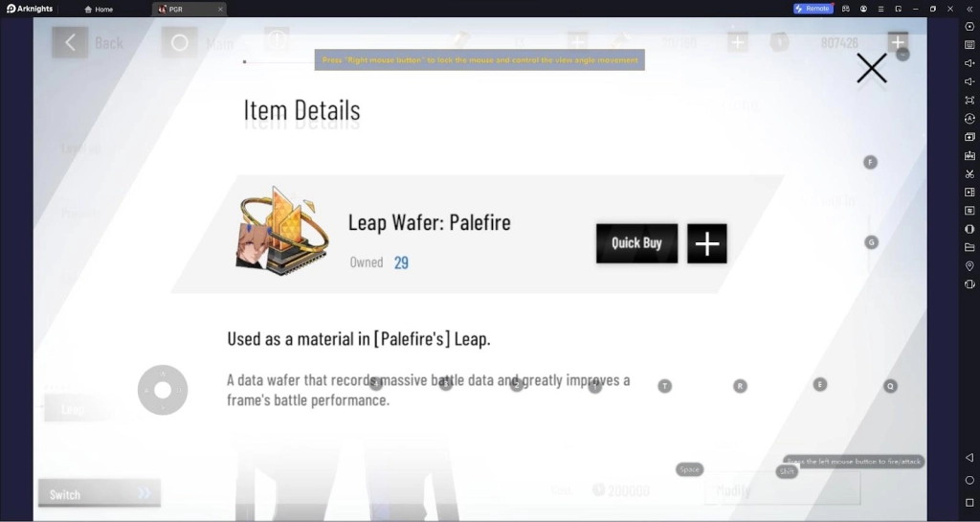
Task: Select the PGR tab
Action: tap(189, 10)
